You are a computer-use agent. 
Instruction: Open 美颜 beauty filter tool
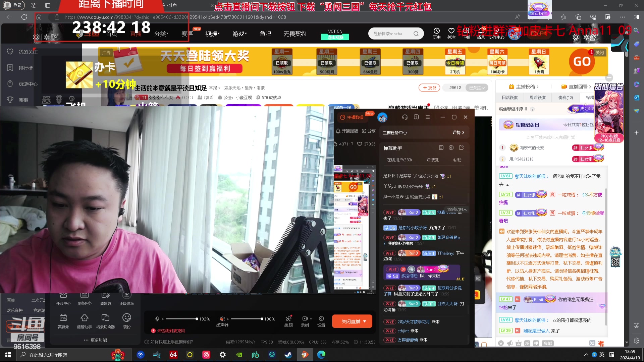pos(288,319)
